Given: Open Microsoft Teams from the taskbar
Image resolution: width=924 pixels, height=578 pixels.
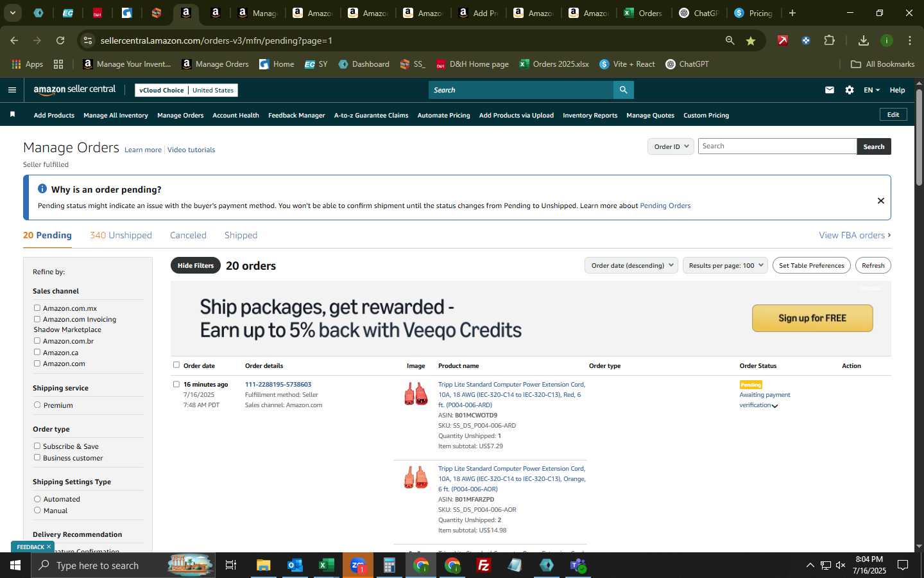Looking at the screenshot, I should click(x=578, y=565).
